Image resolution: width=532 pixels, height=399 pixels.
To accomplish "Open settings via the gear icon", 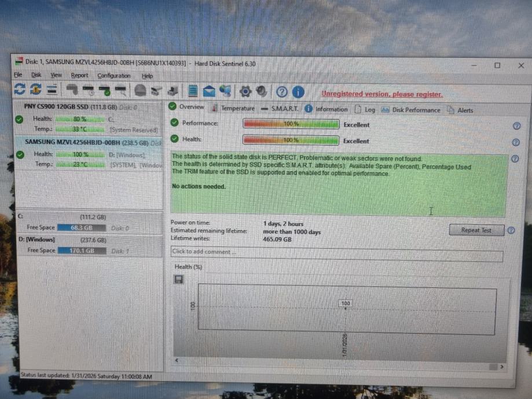I will point(245,91).
